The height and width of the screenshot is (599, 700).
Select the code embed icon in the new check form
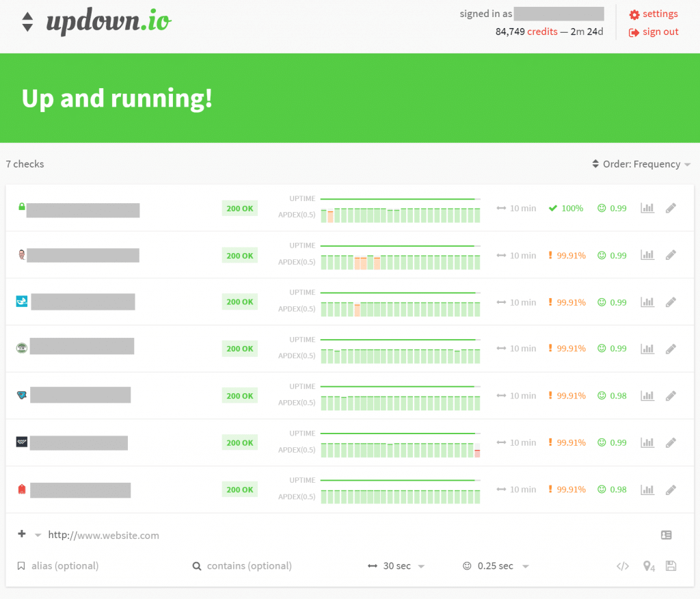[x=623, y=565]
